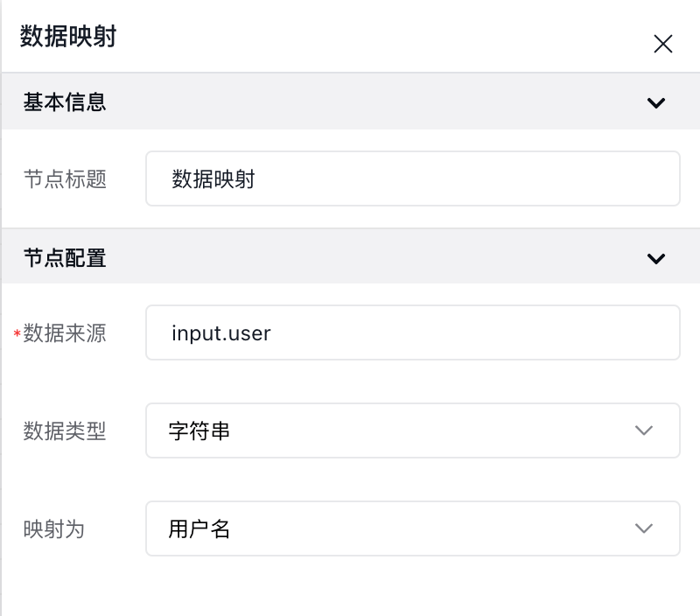Click the arrow icon in 数据类型 select
700x616 pixels.
[644, 430]
